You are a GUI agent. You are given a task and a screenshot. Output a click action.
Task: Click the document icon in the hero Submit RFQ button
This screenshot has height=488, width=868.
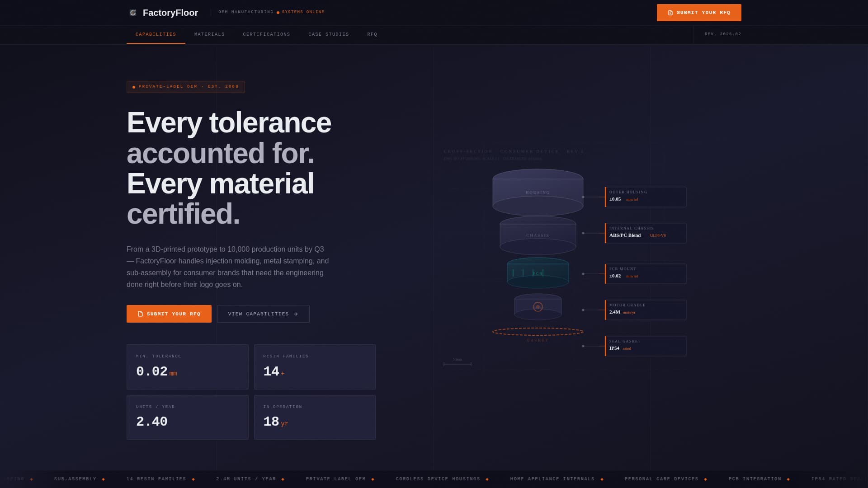pos(141,314)
